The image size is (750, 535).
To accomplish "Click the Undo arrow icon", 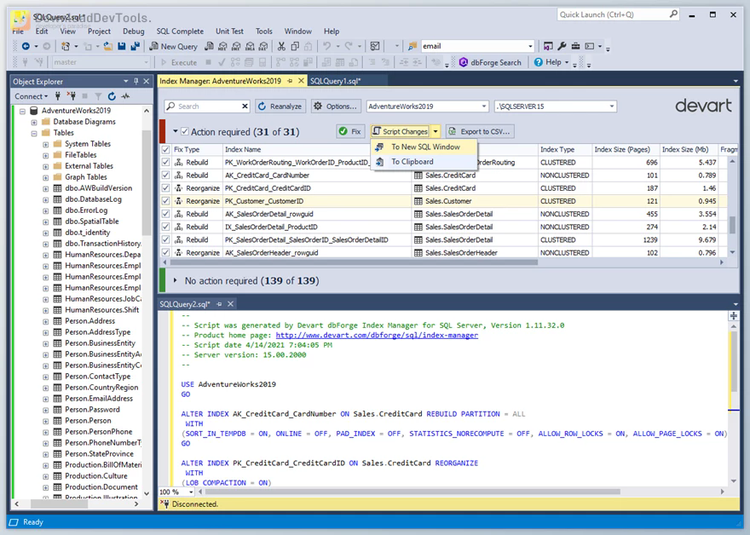I will (x=326, y=46).
